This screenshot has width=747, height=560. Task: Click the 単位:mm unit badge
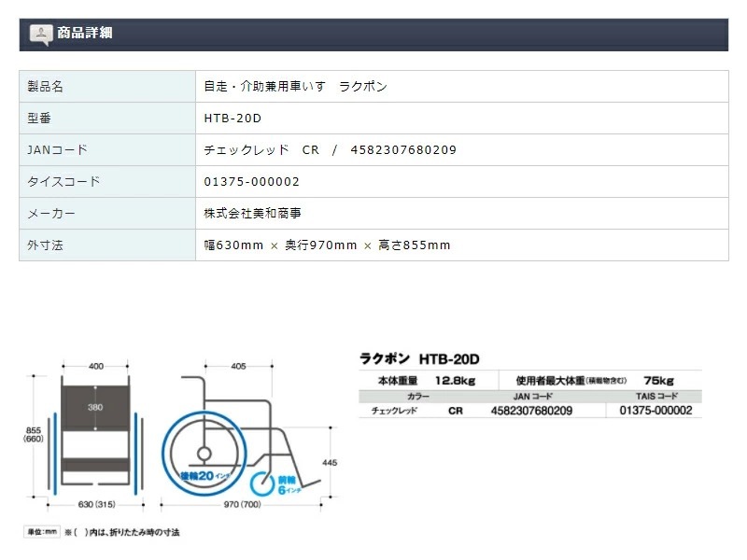41,532
